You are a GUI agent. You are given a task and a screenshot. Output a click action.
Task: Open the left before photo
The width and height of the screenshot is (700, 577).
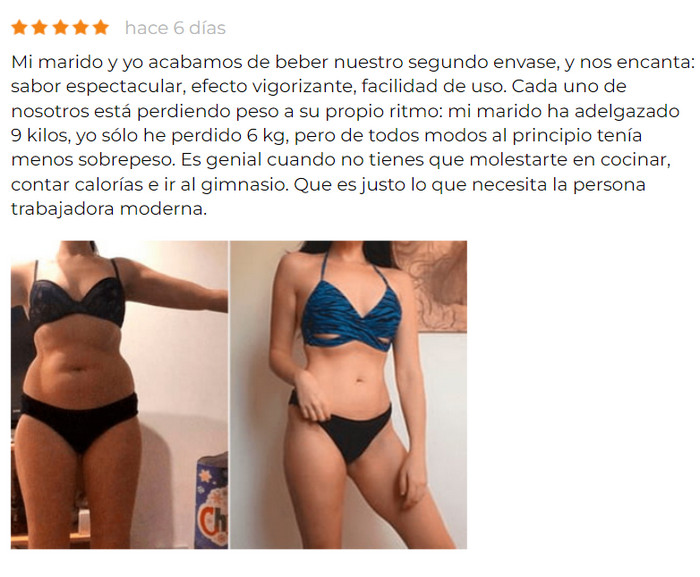click(x=119, y=395)
